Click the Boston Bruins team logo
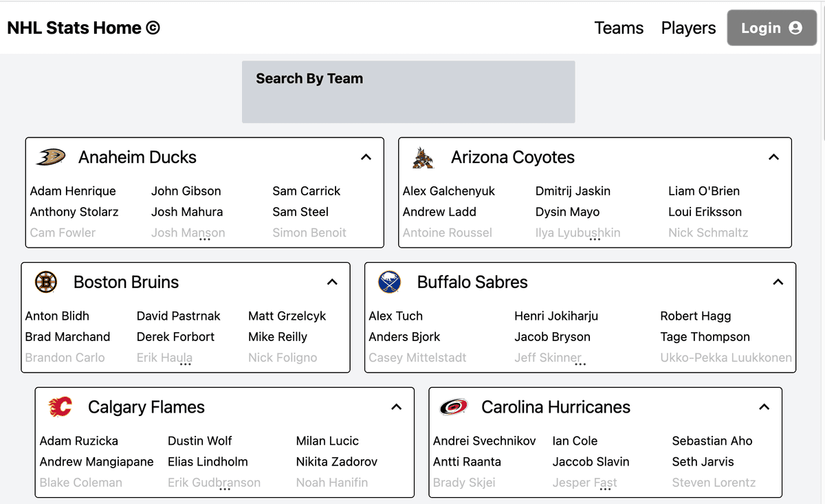Screen dimensions: 825x504 tap(45, 282)
